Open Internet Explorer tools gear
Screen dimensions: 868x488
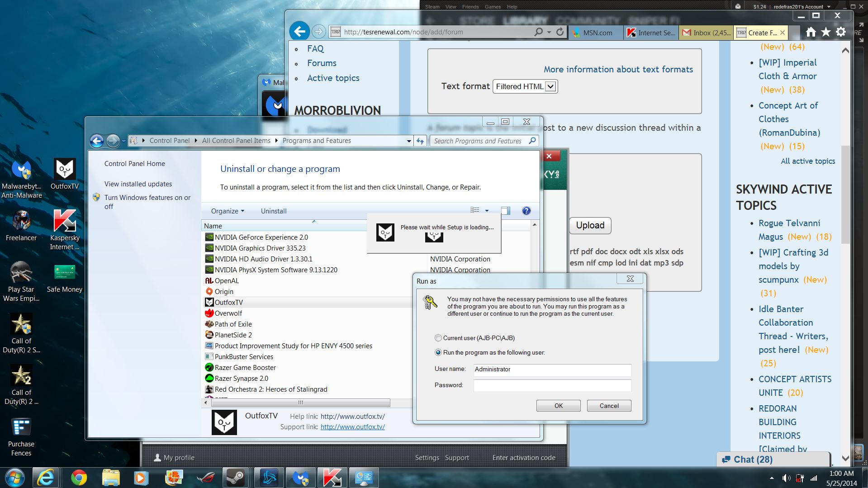[841, 32]
